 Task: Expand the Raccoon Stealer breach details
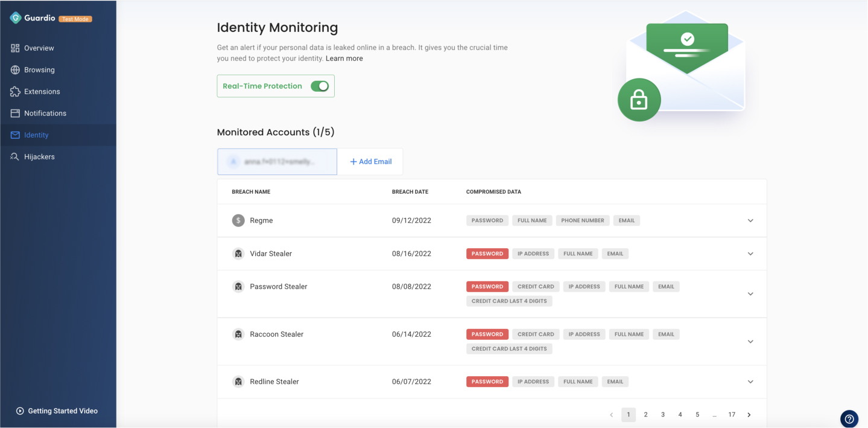click(x=750, y=342)
